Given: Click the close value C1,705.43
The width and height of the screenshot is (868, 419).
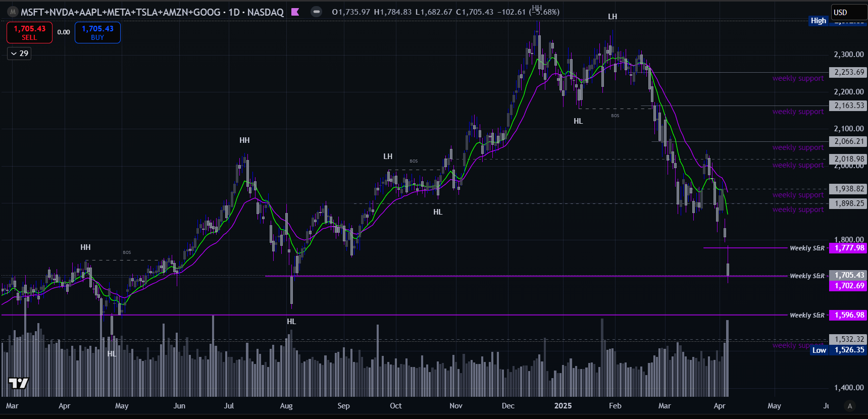Looking at the screenshot, I should (475, 12).
